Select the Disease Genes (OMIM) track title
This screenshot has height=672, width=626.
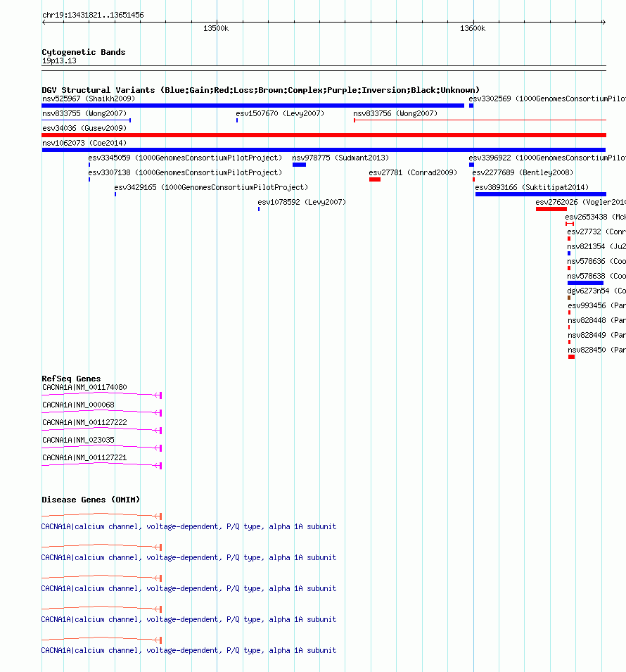(91, 500)
